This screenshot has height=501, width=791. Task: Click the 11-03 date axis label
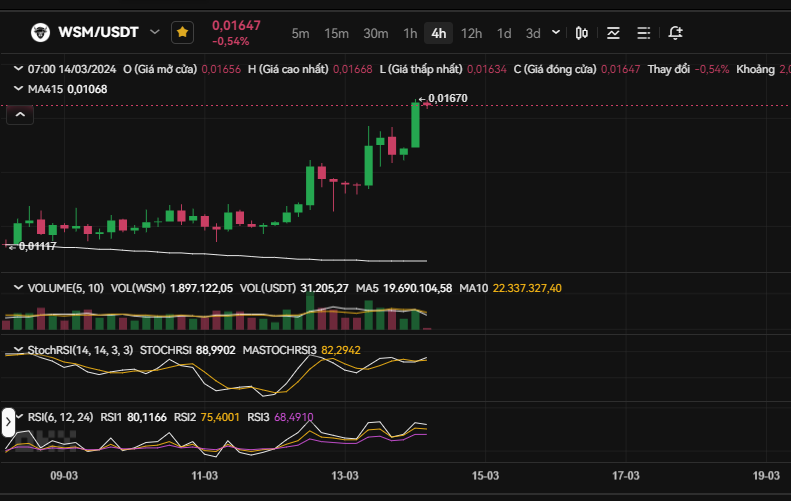(204, 475)
